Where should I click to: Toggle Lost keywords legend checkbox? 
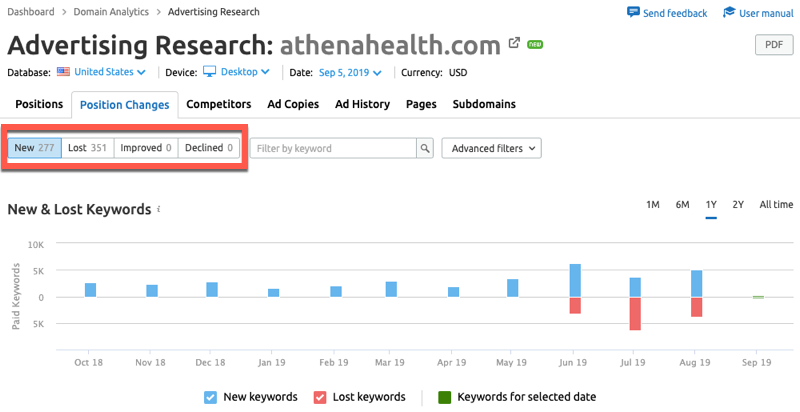click(x=320, y=397)
